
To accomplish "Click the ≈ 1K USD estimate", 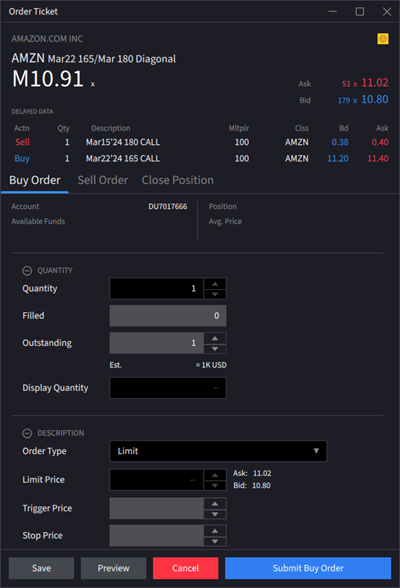I will pos(211,365).
